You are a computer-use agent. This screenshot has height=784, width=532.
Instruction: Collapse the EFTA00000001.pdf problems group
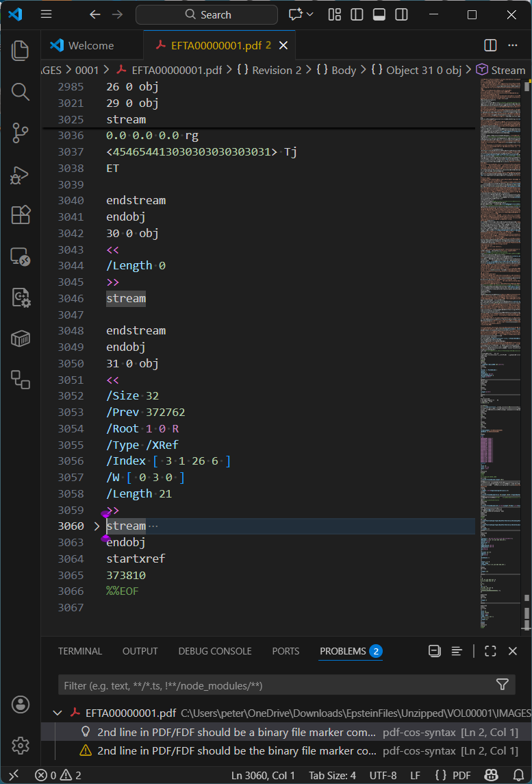point(58,713)
